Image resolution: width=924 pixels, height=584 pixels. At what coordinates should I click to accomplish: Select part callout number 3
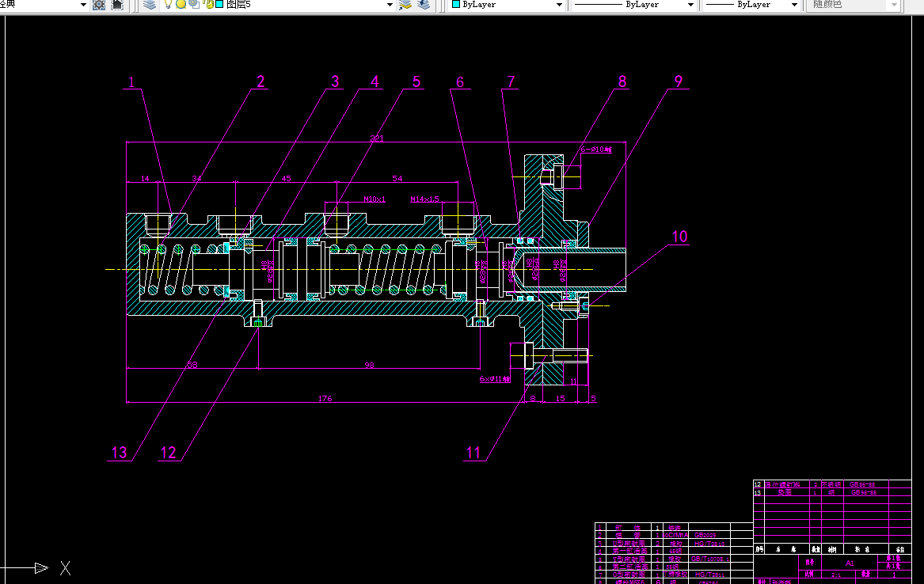click(x=335, y=82)
